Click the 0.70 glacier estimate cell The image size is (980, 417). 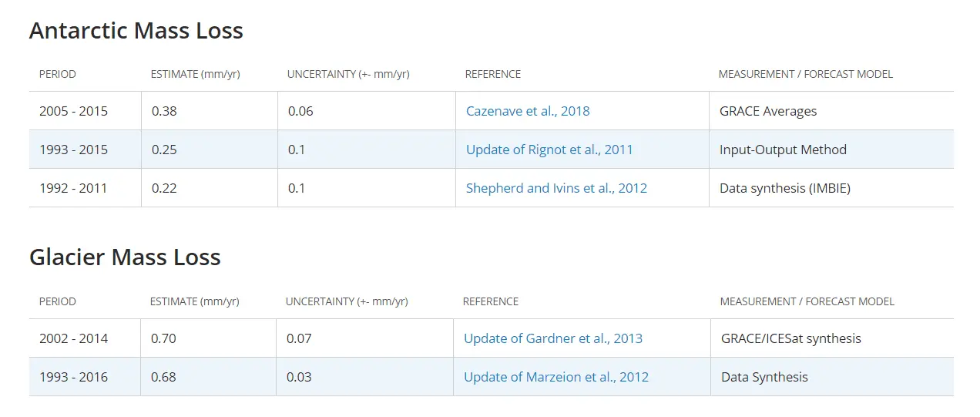coord(163,338)
